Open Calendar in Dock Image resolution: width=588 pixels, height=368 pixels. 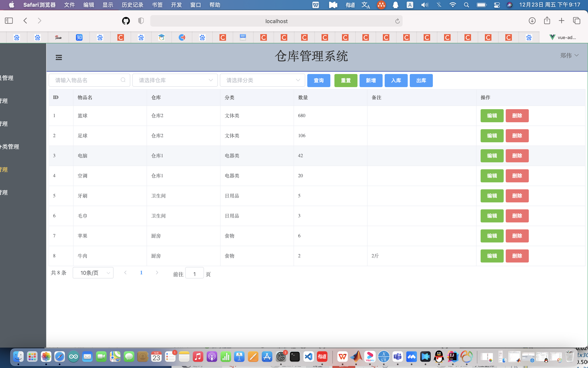pos(156,357)
